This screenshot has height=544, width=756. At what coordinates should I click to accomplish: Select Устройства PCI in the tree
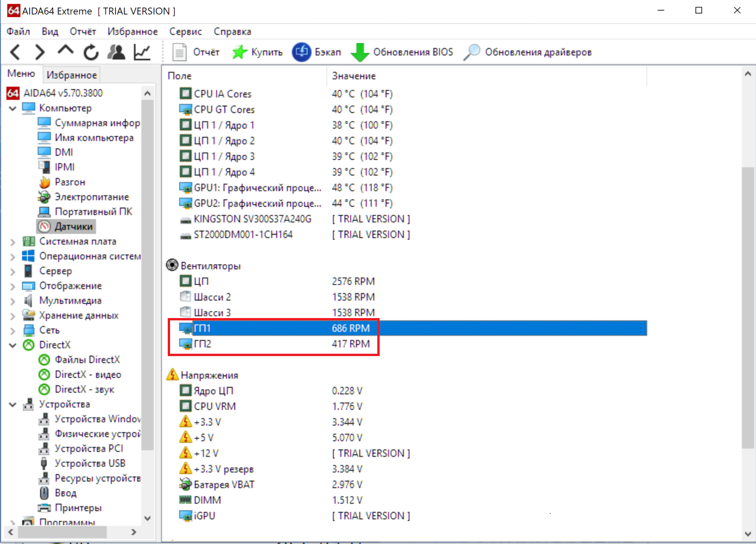point(80,449)
